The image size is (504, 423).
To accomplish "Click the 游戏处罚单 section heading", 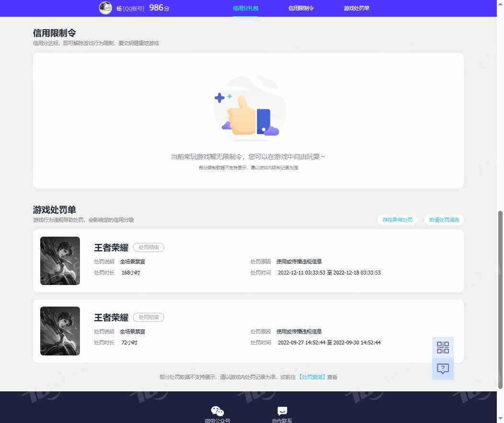I will tap(54, 210).
